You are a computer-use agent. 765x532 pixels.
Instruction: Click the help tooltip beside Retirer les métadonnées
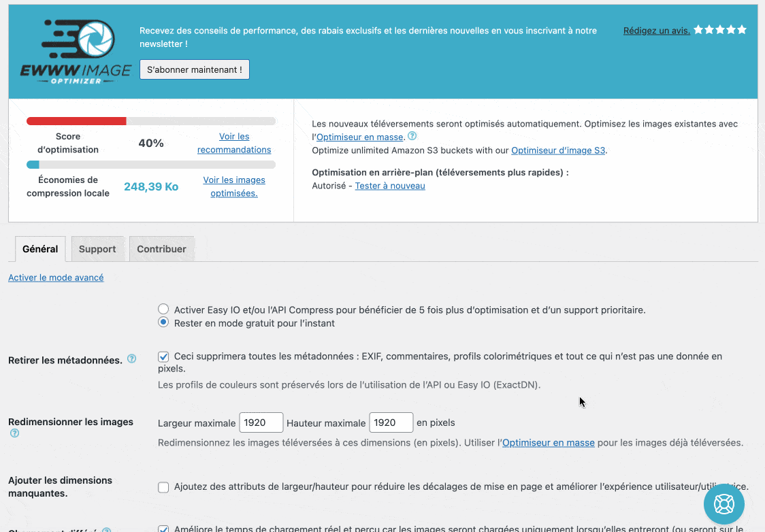(131, 359)
